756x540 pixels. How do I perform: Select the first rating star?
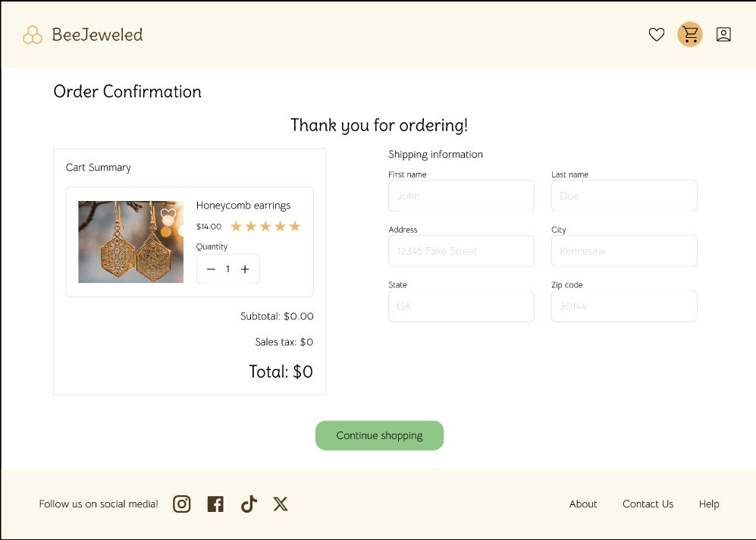pyautogui.click(x=237, y=225)
